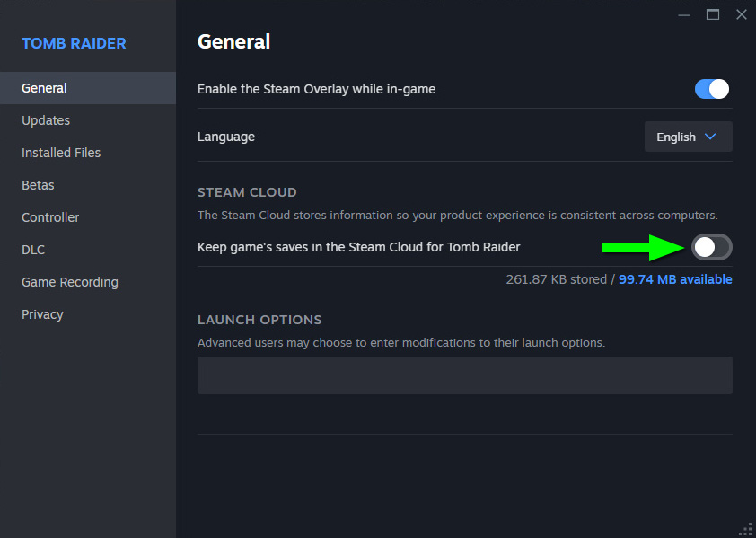Image resolution: width=756 pixels, height=538 pixels.
Task: Minimize the Tomb Raider properties window
Action: coord(685,14)
